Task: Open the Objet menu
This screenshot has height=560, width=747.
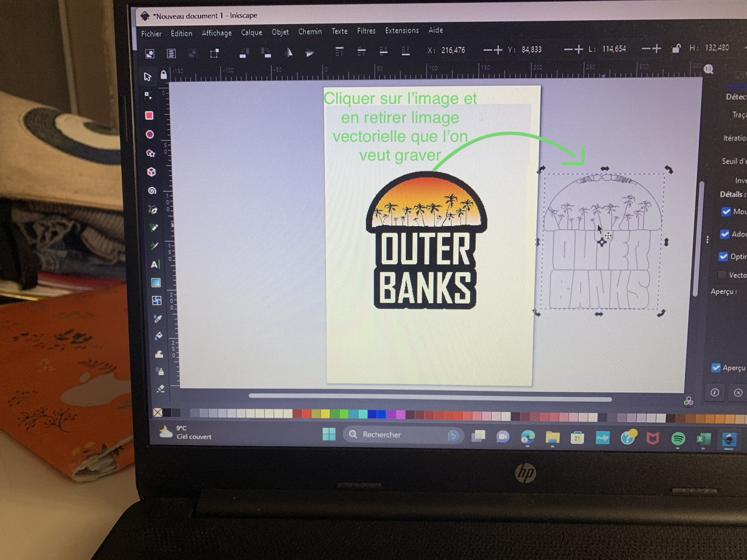Action: click(280, 32)
